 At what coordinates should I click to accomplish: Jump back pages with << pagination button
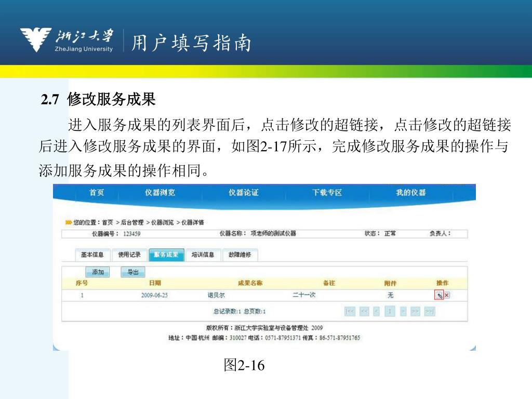tap(364, 311)
